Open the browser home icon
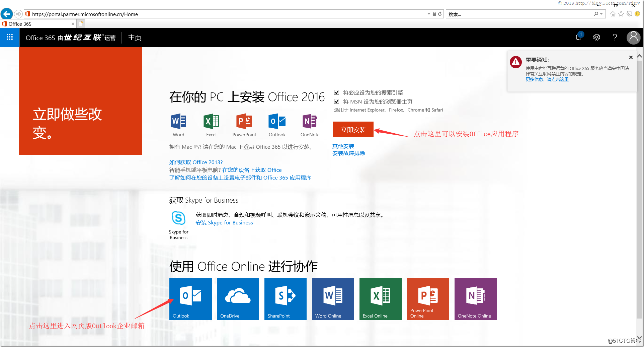Image resolution: width=644 pixels, height=347 pixels. [x=613, y=14]
